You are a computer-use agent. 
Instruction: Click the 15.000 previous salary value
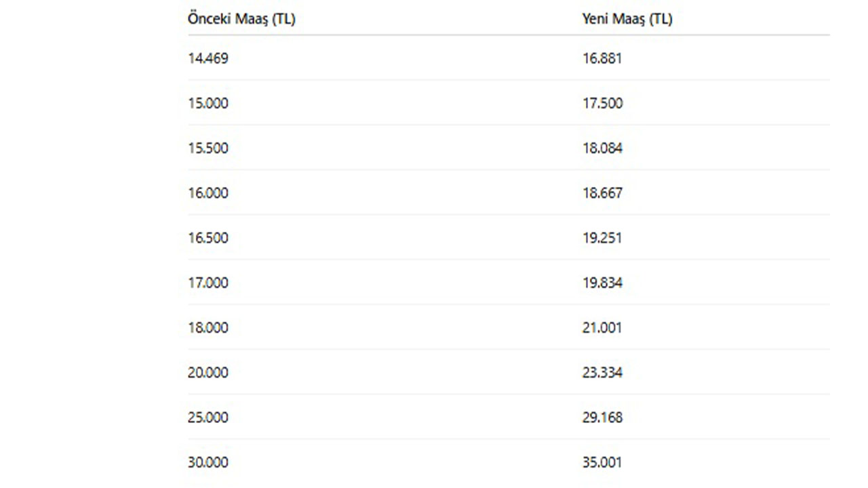(x=208, y=103)
